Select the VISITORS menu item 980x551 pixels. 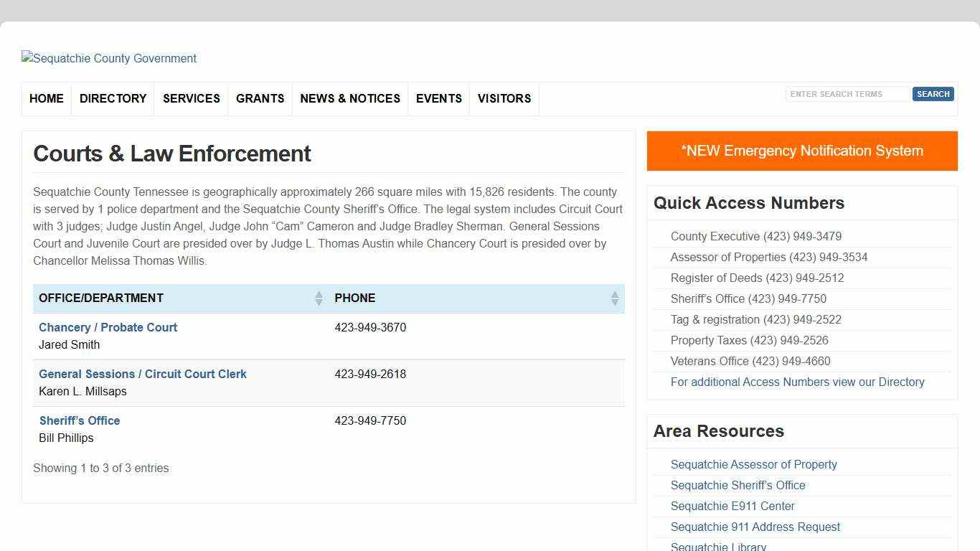tap(504, 98)
